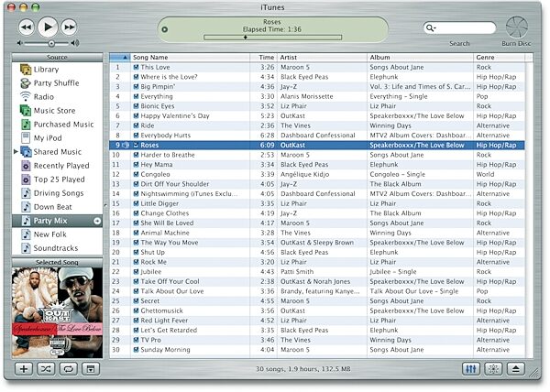Select New Folk playlist
Image resolution: width=550 pixels, height=392 pixels.
coord(43,234)
